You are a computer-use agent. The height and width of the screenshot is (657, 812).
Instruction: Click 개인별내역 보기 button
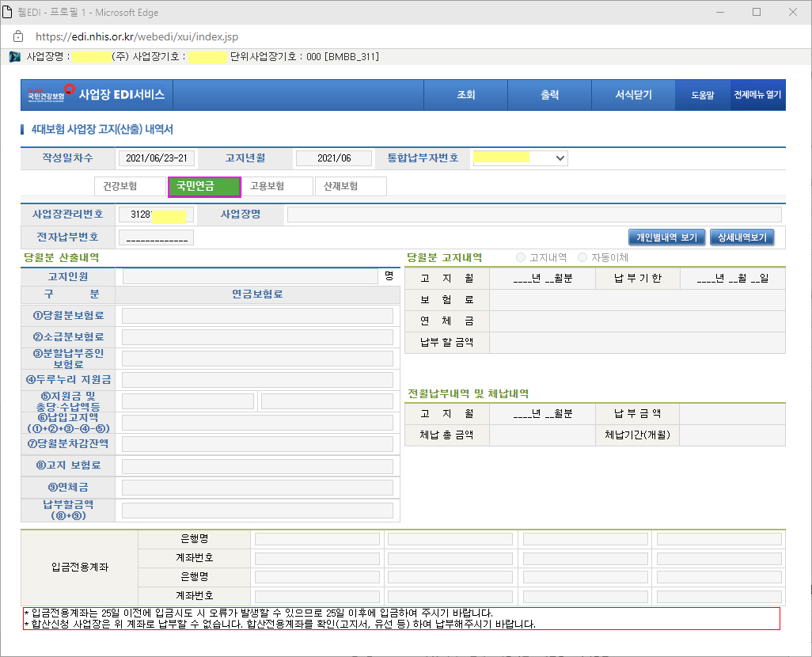point(667,237)
